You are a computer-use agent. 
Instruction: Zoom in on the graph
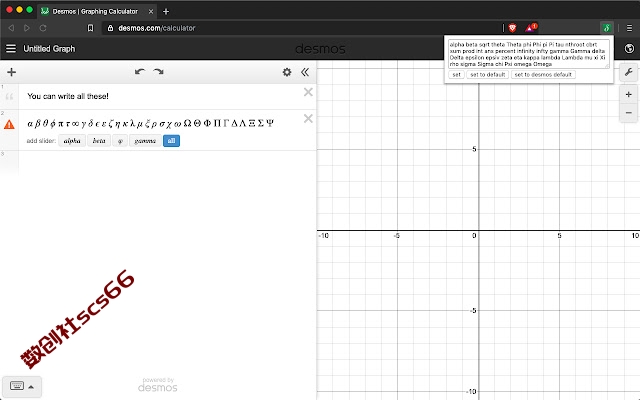click(629, 95)
